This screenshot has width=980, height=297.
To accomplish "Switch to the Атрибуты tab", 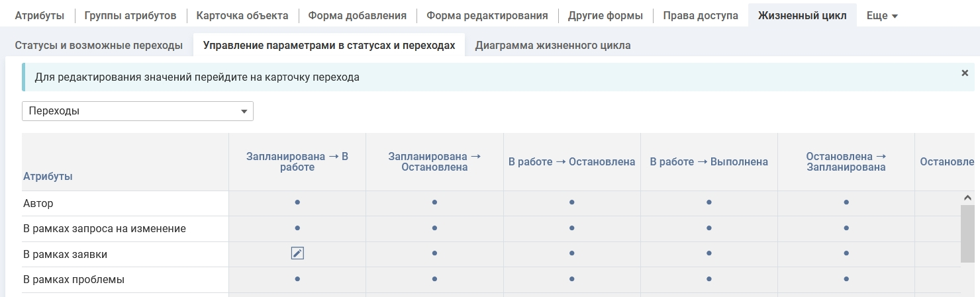I will (x=40, y=16).
